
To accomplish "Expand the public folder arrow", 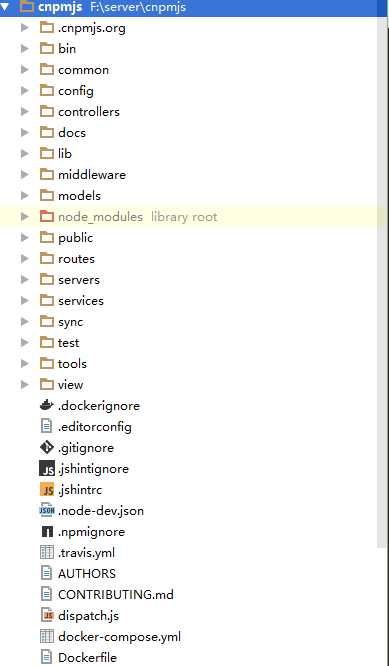I will pyautogui.click(x=25, y=237).
